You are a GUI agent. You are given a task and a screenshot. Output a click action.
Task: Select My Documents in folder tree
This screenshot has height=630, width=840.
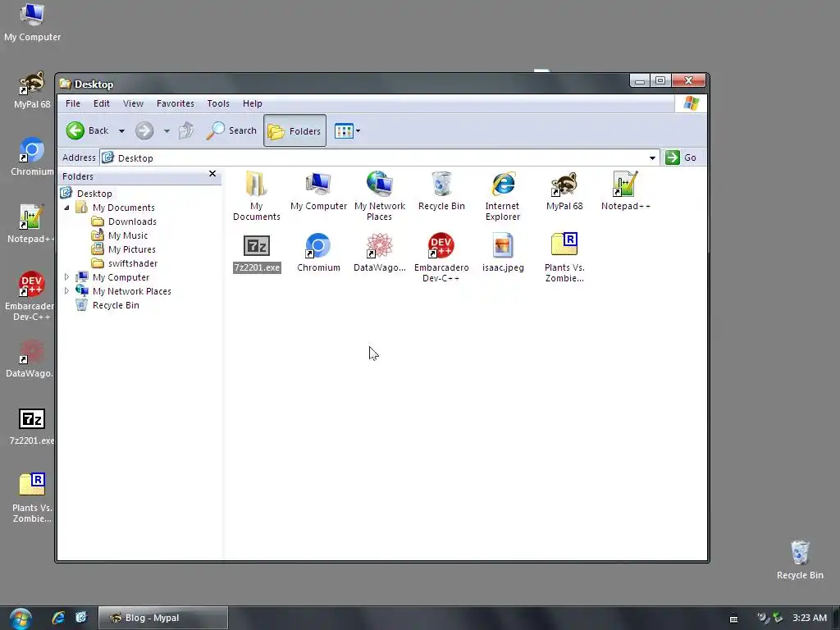coord(123,208)
